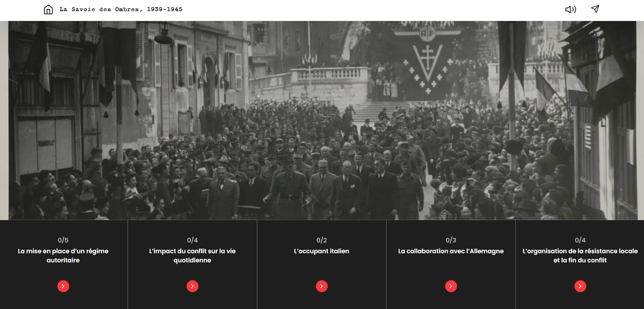
Task: Click the 0/4 counter above vie quotidienne
Action: tap(193, 240)
